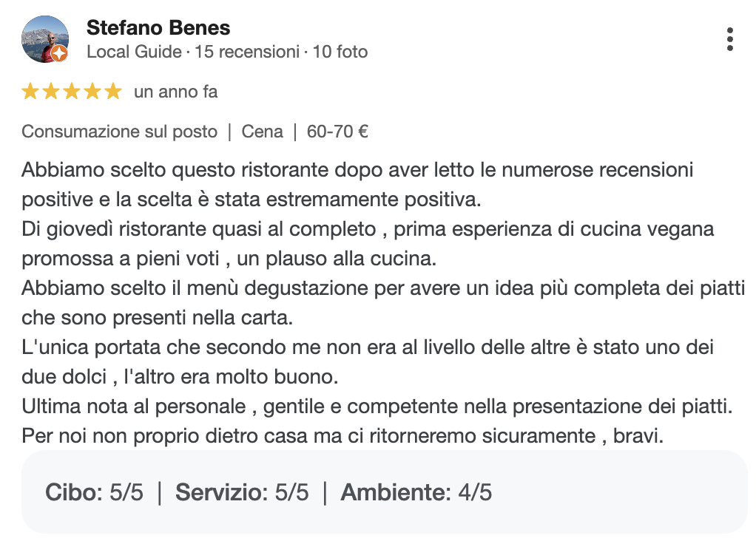Open the Stefano Benes reviewer name link

158,28
